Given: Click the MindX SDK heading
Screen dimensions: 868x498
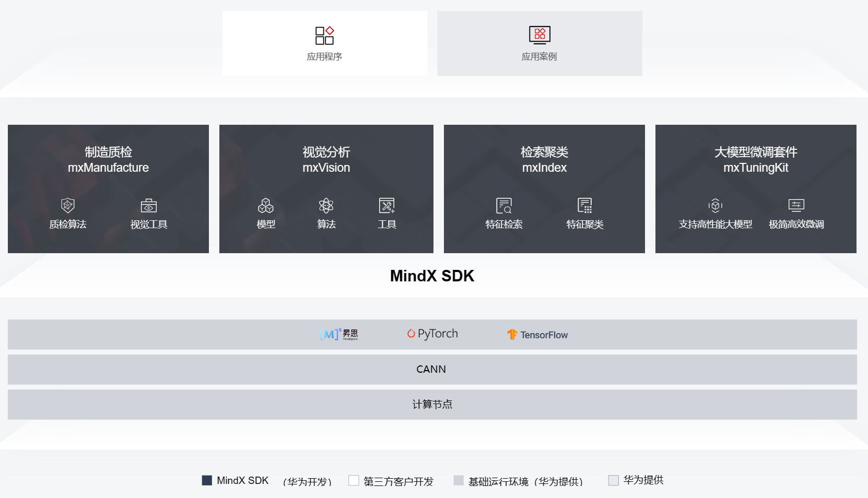Looking at the screenshot, I should point(432,276).
